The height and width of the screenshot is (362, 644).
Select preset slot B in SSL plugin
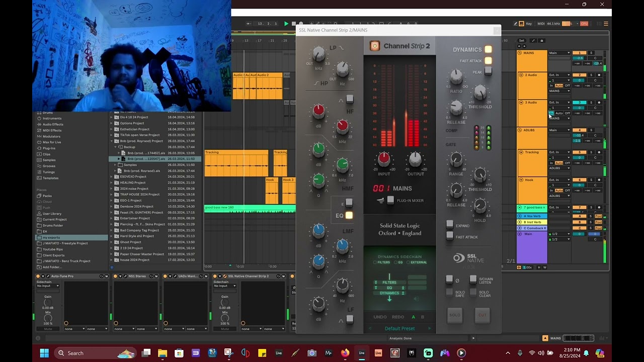[x=422, y=317]
